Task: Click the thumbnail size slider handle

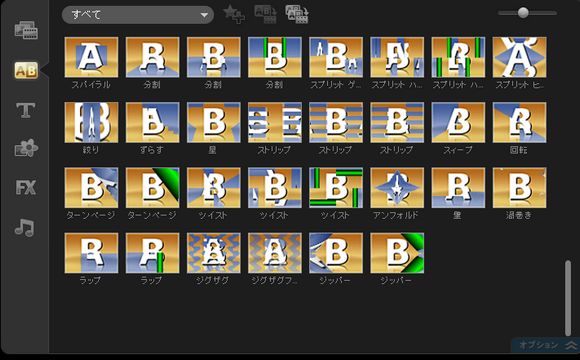Action: click(x=523, y=13)
